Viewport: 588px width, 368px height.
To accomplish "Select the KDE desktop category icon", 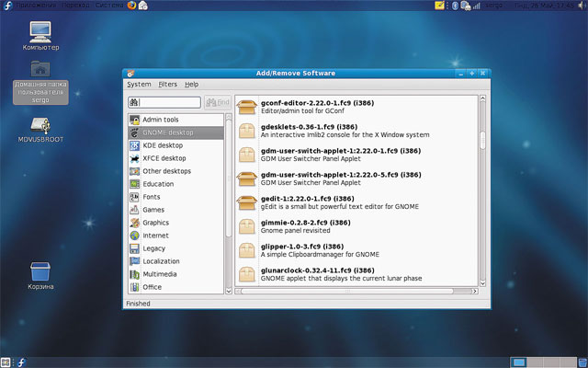I will point(135,145).
